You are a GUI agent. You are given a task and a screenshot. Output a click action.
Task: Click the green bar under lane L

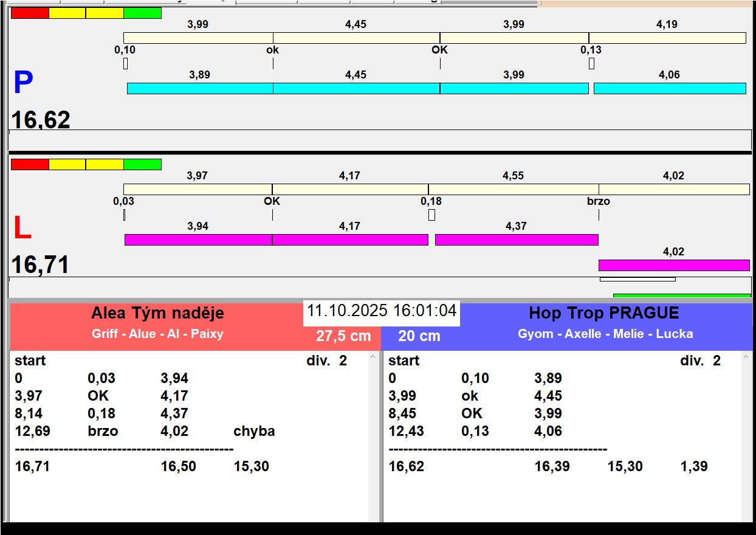(x=682, y=296)
